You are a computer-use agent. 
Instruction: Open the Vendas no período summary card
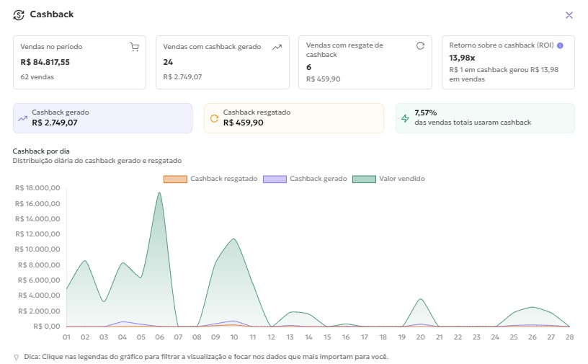(79, 62)
